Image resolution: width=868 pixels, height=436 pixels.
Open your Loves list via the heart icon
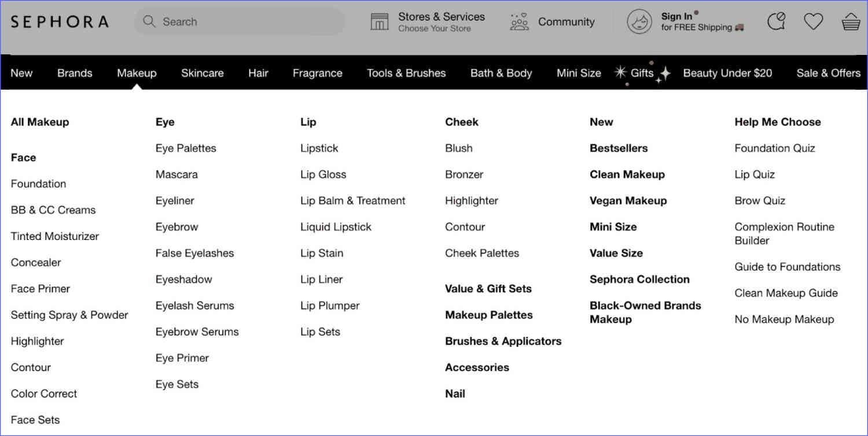pos(813,21)
